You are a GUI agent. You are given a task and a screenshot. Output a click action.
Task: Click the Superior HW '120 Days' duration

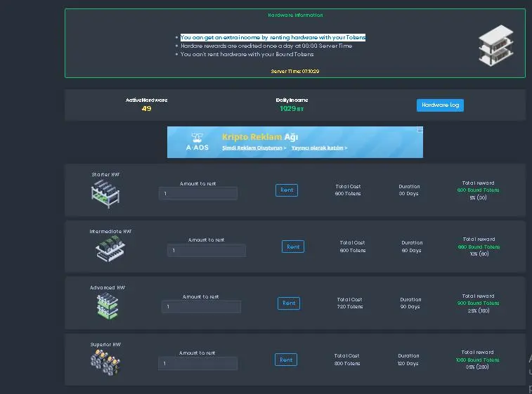click(x=408, y=364)
